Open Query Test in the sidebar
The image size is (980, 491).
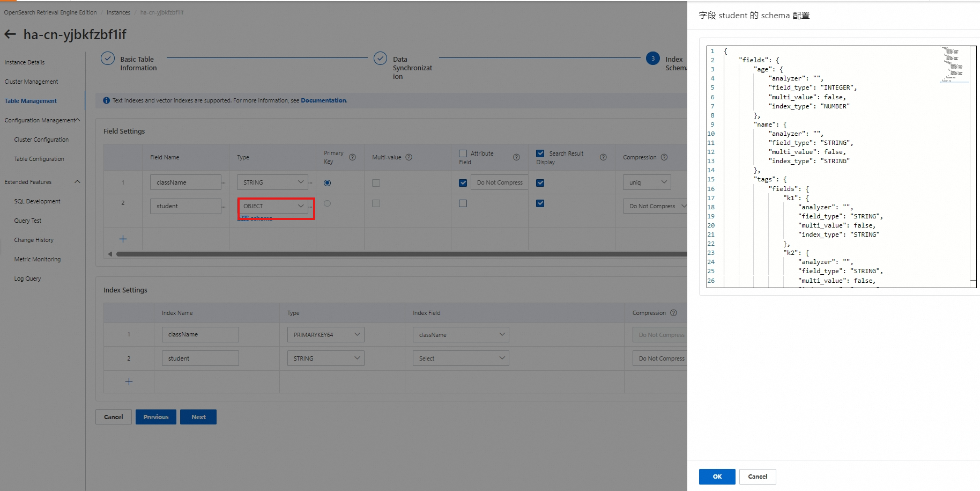(28, 221)
